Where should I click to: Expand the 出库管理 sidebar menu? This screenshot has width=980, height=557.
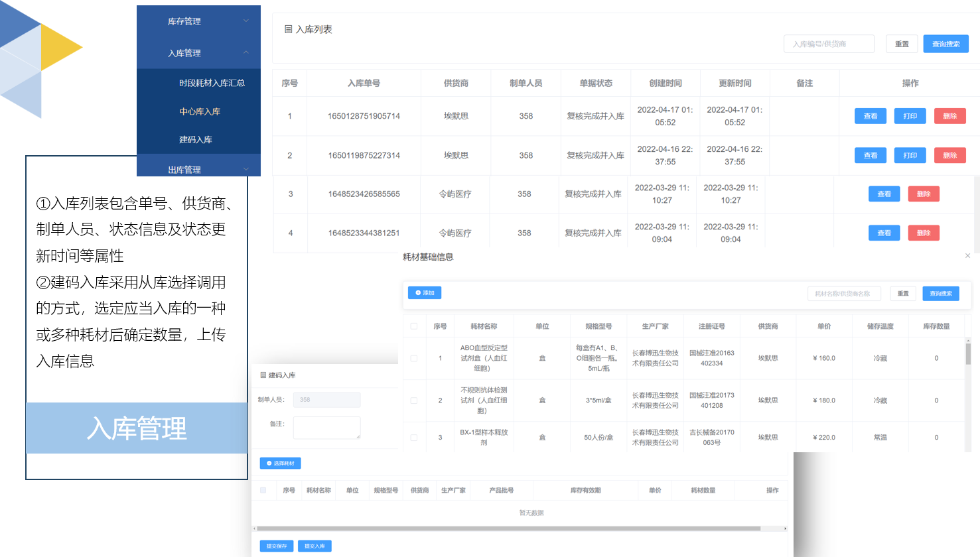click(x=198, y=169)
